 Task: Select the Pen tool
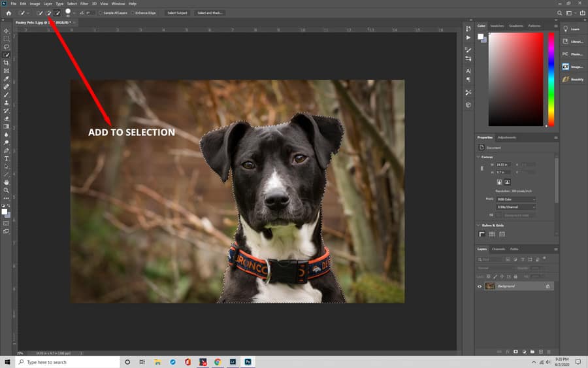[x=7, y=150]
